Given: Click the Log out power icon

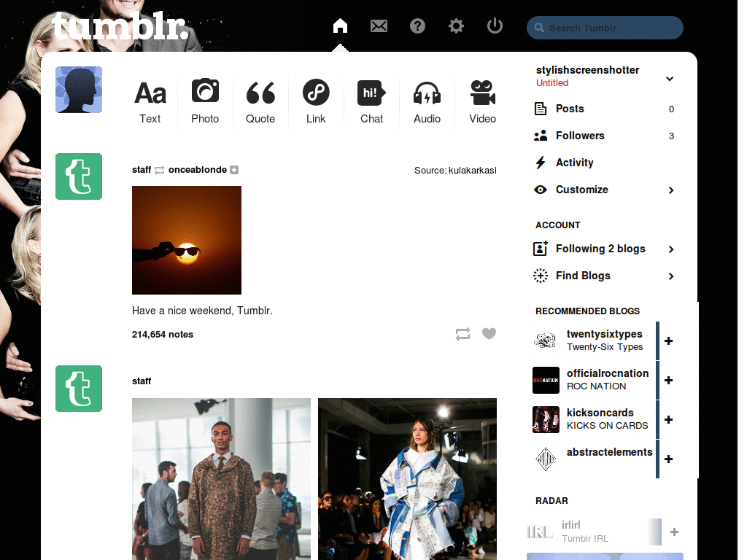Looking at the screenshot, I should click(495, 26).
